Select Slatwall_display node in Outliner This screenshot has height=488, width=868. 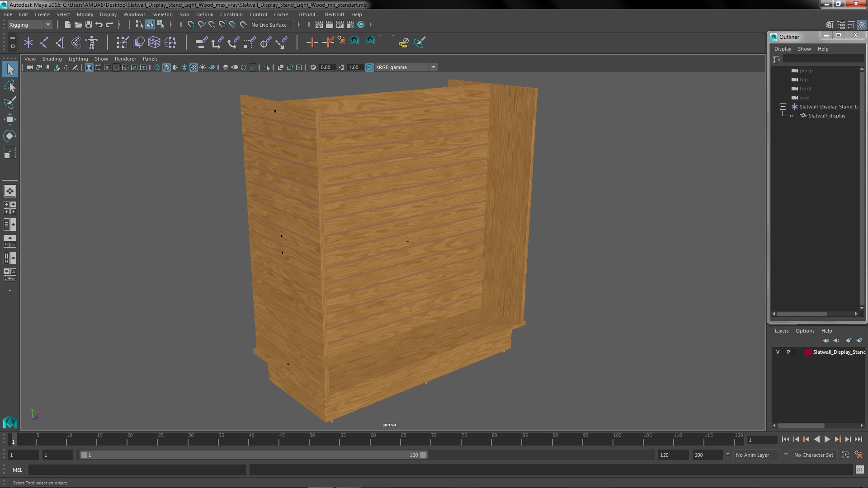tap(827, 116)
